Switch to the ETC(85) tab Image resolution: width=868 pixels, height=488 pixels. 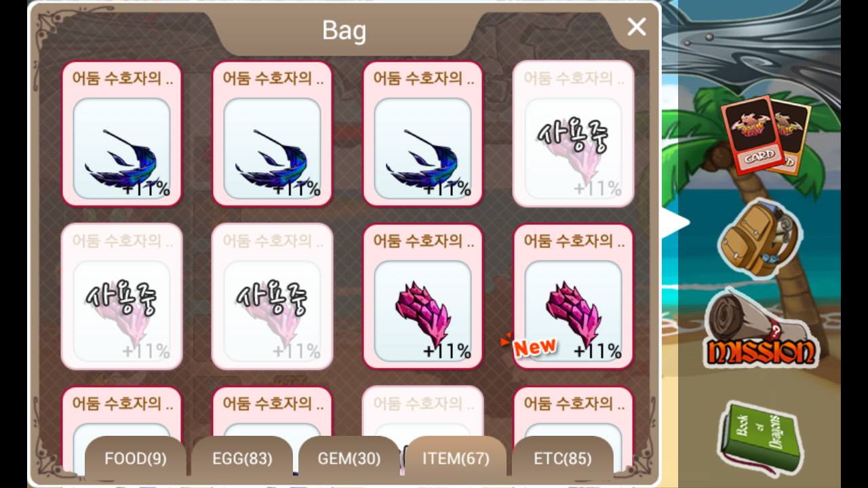click(x=563, y=458)
